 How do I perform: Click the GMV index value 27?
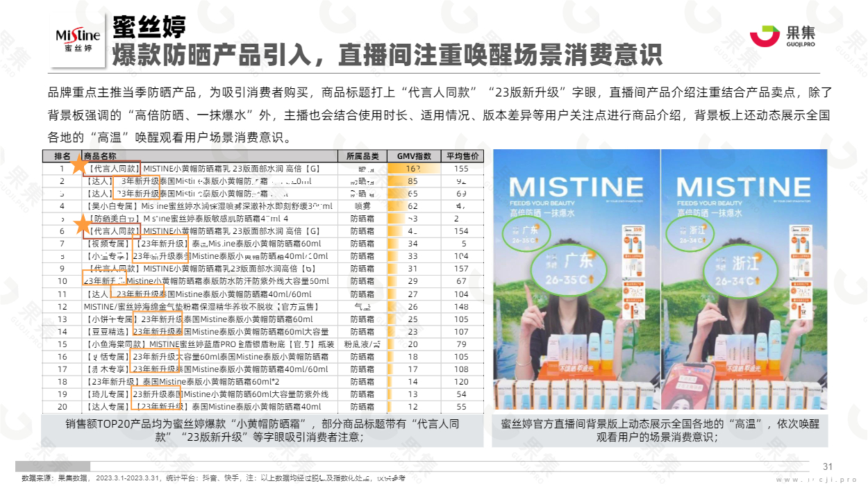click(413, 294)
